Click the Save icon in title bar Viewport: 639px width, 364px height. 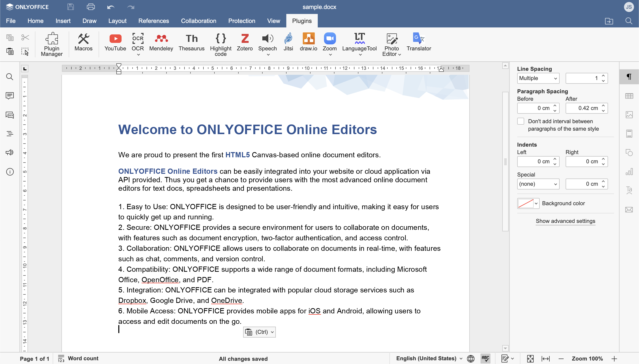click(x=71, y=7)
